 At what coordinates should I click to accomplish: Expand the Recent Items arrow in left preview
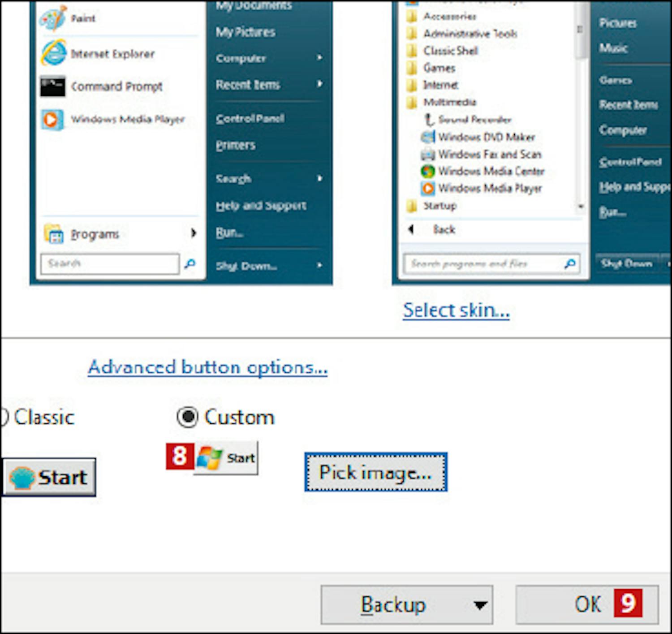pyautogui.click(x=319, y=84)
